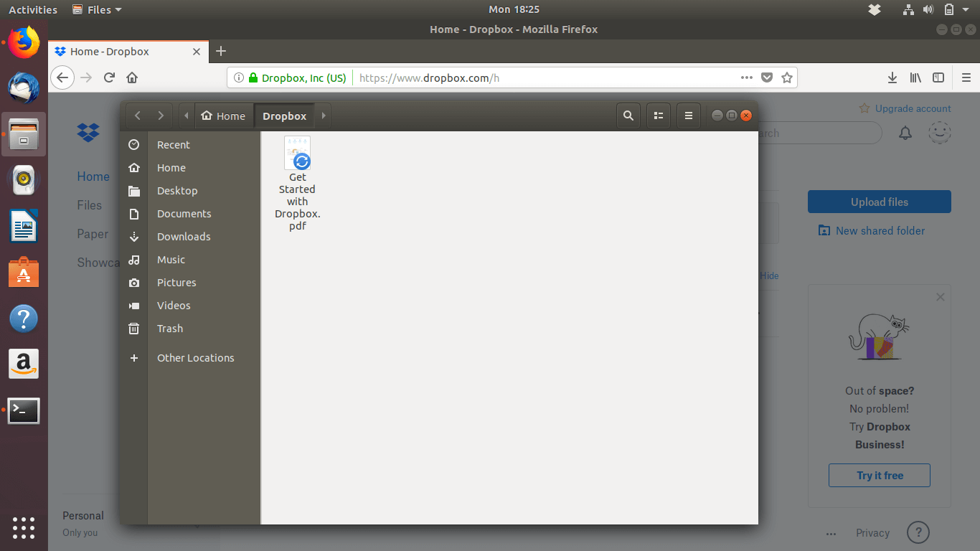Viewport: 980px width, 551px height.
Task: Show Applications grid in dock
Action: click(x=24, y=527)
